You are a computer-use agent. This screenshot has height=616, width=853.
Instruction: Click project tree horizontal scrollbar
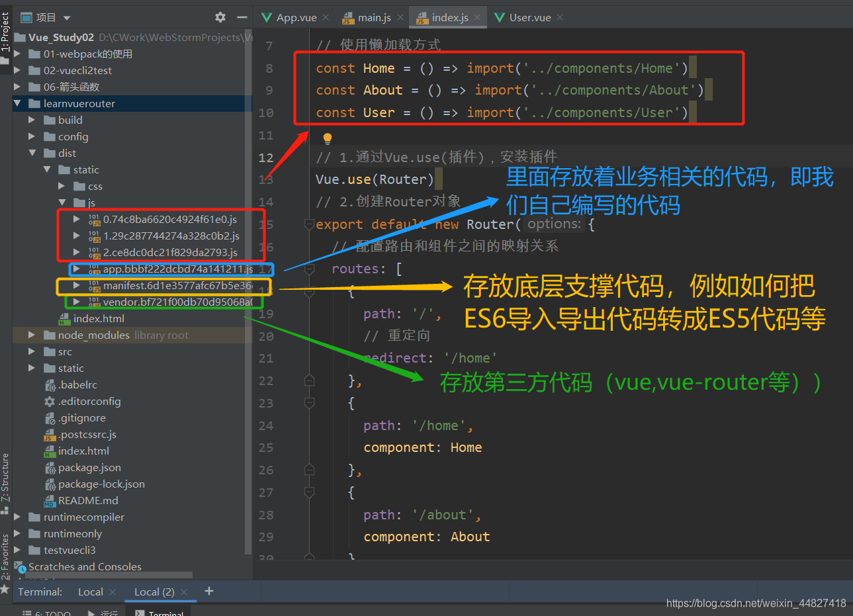[109, 575]
